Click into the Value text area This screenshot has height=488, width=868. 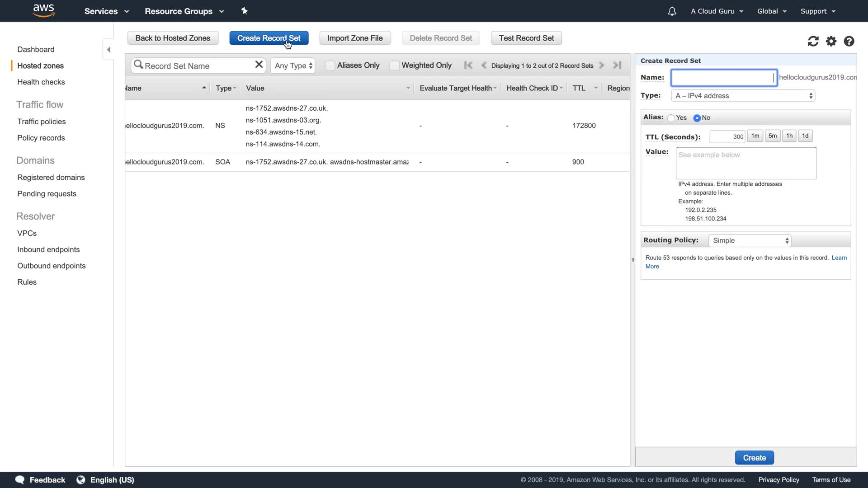(746, 163)
